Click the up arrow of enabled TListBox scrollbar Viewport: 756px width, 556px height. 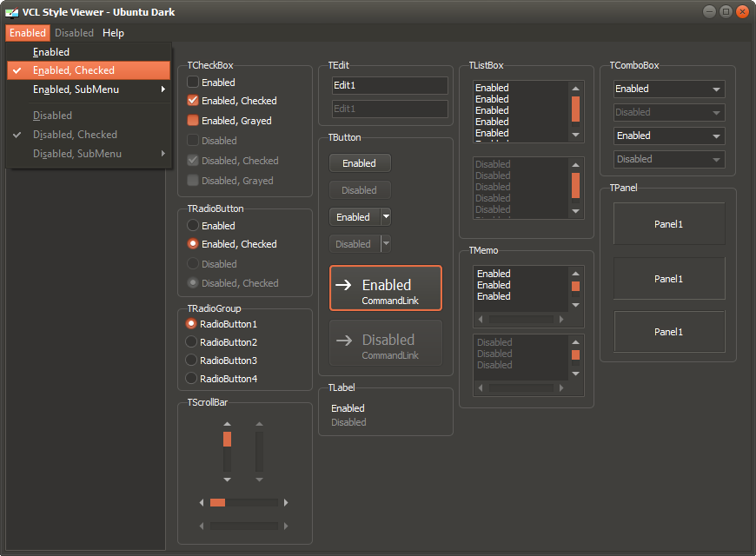tap(575, 89)
